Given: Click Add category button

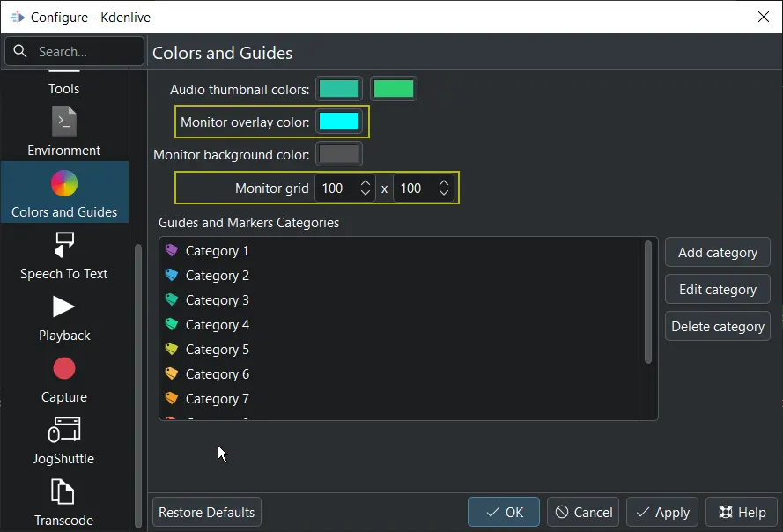Looking at the screenshot, I should click(x=718, y=252).
